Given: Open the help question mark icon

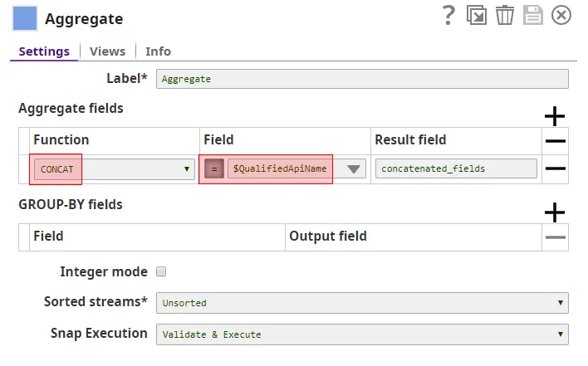Looking at the screenshot, I should click(x=449, y=15).
